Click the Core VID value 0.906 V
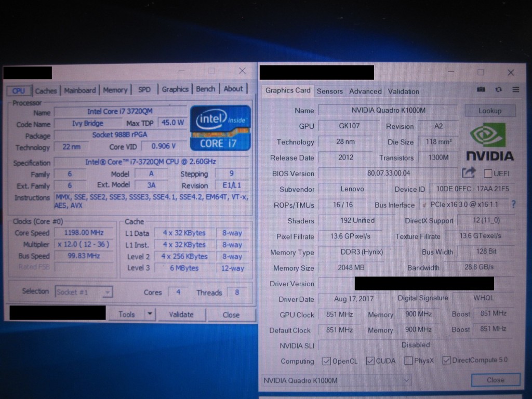Image resolution: width=532 pixels, height=399 pixels. (164, 146)
